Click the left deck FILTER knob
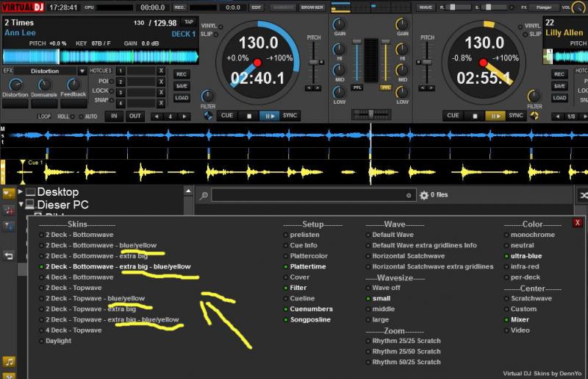The image size is (588, 379). pyautogui.click(x=207, y=96)
